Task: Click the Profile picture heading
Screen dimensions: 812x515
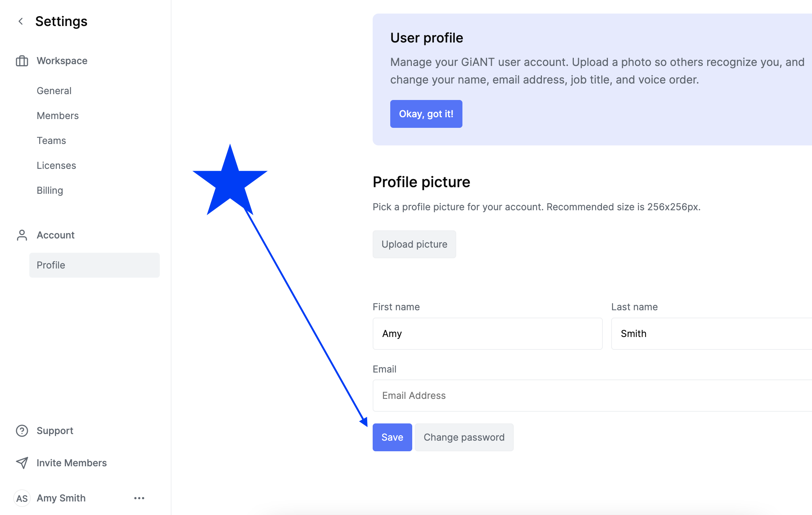Action: pyautogui.click(x=421, y=182)
